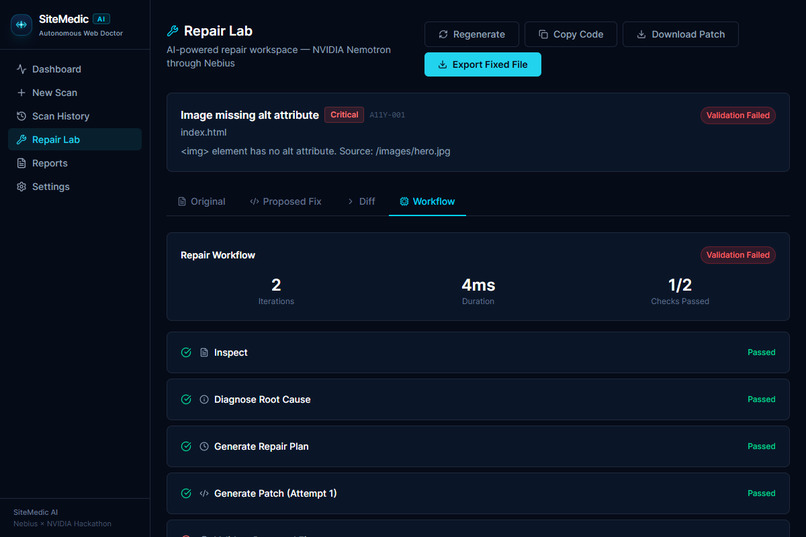The image size is (806, 537).
Task: Click the copy icon on Copy Code
Action: coord(543,34)
